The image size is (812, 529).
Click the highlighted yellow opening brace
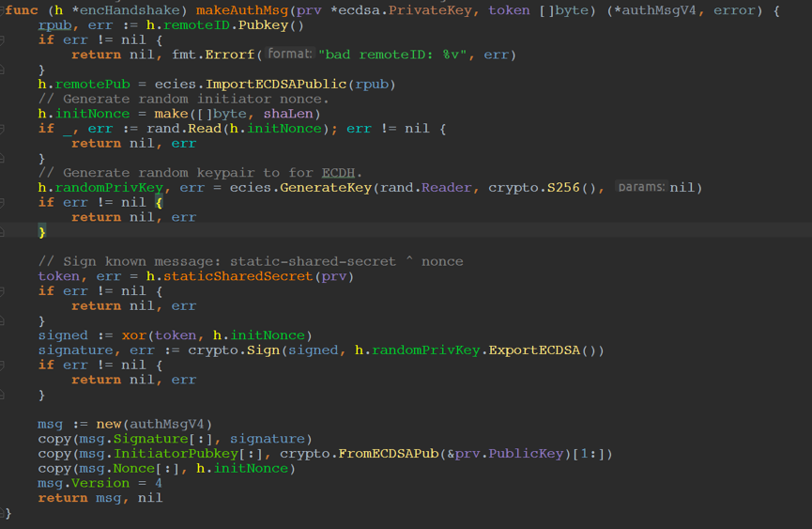click(x=159, y=202)
